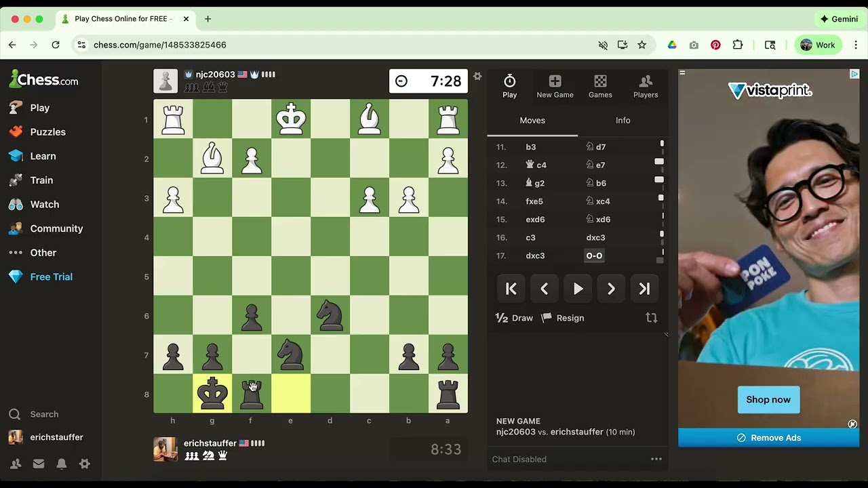Step back one move
The width and height of the screenshot is (868, 488).
click(x=545, y=289)
